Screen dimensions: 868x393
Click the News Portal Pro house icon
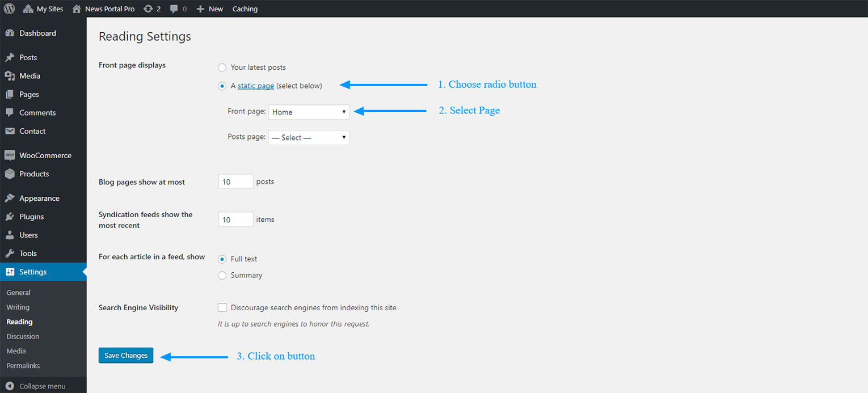pyautogui.click(x=77, y=9)
